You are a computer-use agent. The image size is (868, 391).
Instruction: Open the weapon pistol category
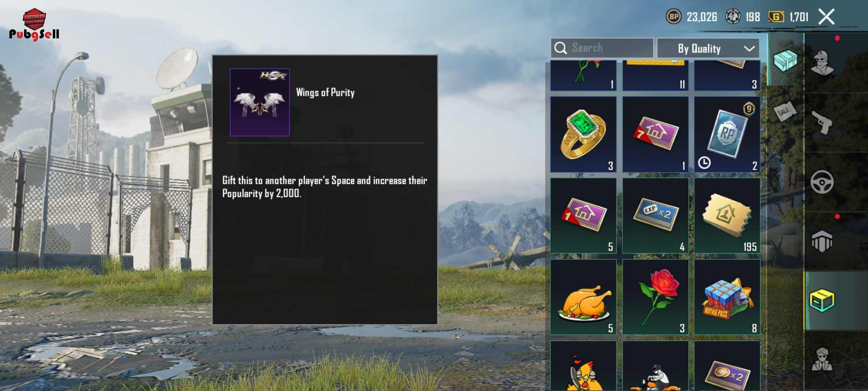[822, 122]
